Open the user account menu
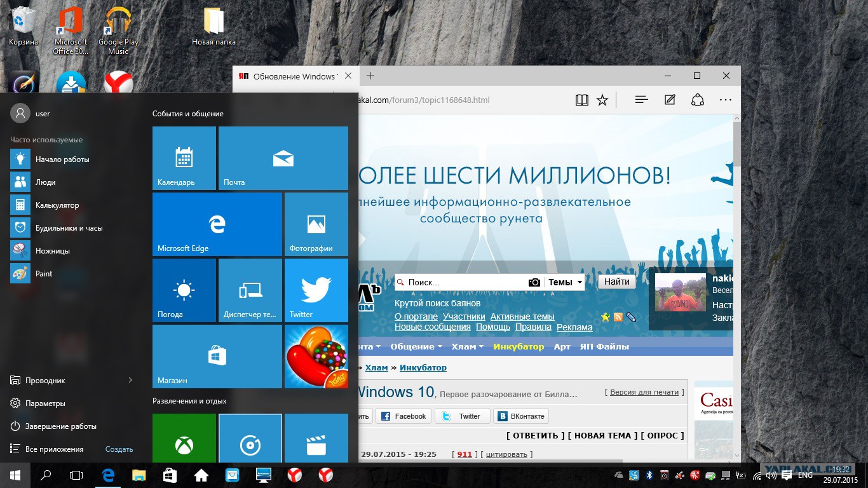Screen dimensions: 868x488 tap(31, 113)
